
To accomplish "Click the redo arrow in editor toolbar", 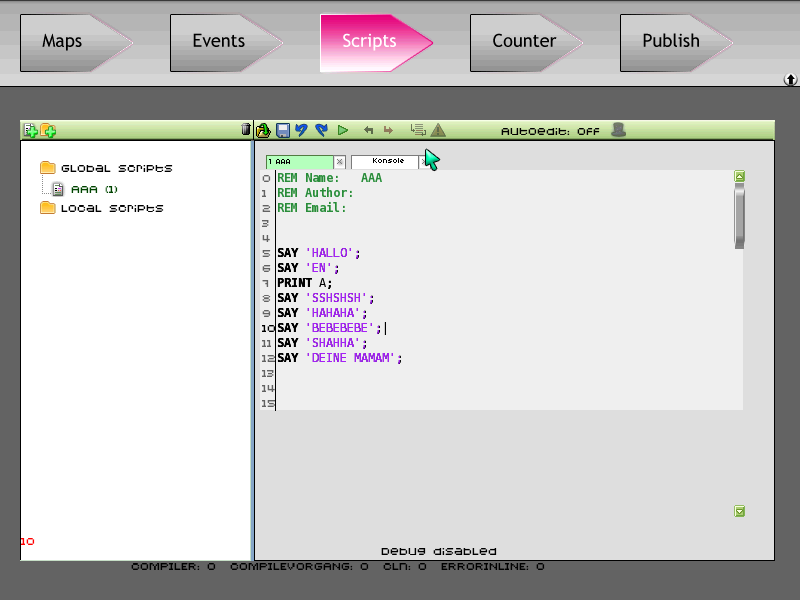I will click(x=321, y=130).
